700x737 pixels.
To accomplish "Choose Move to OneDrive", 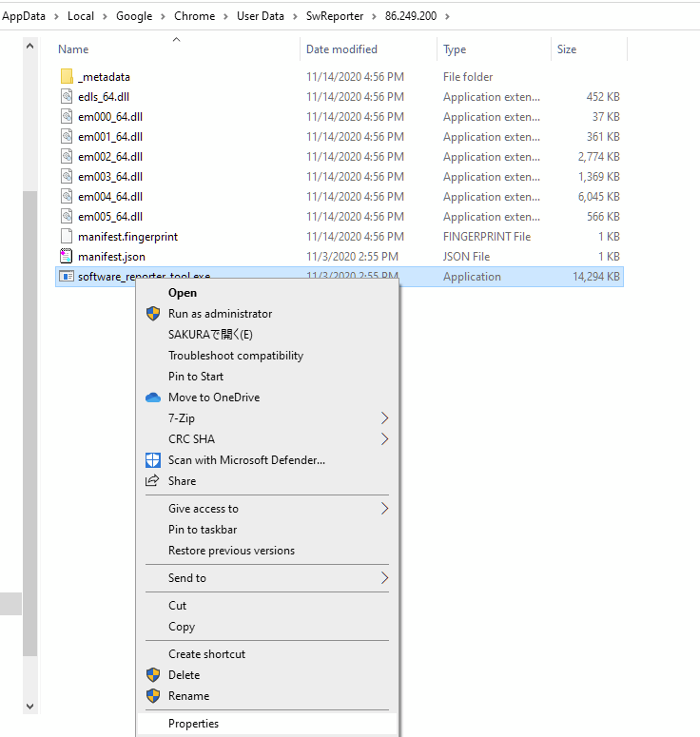I will click(267, 398).
